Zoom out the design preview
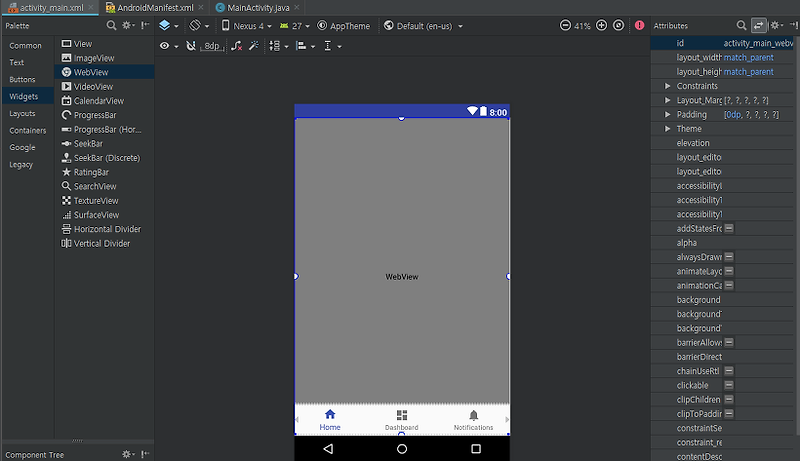800x461 pixels. (565, 25)
